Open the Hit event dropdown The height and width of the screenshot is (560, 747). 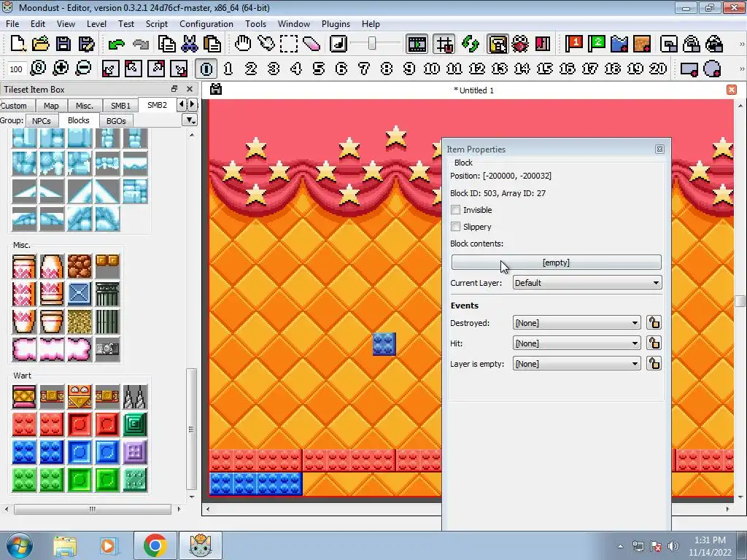(x=576, y=343)
